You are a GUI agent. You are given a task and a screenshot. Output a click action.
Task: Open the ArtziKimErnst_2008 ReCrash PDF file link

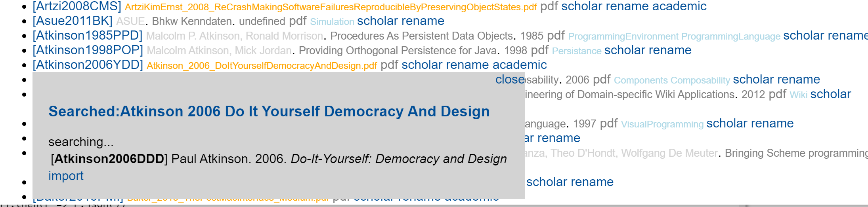click(x=331, y=7)
